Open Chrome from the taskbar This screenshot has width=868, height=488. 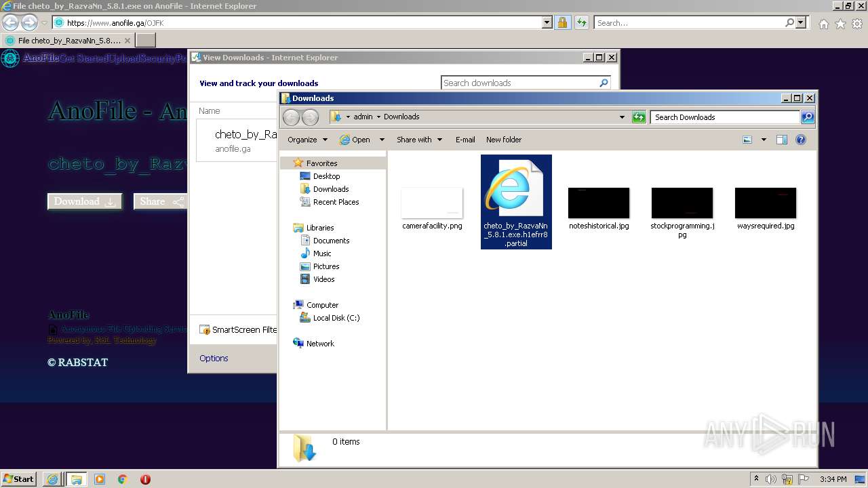(123, 479)
